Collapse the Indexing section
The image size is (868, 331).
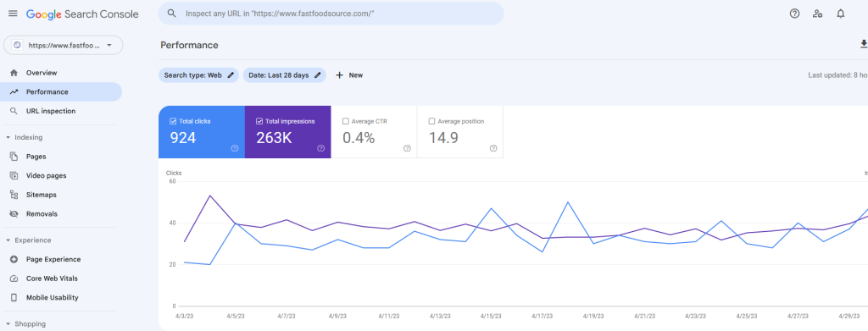pyautogui.click(x=8, y=138)
